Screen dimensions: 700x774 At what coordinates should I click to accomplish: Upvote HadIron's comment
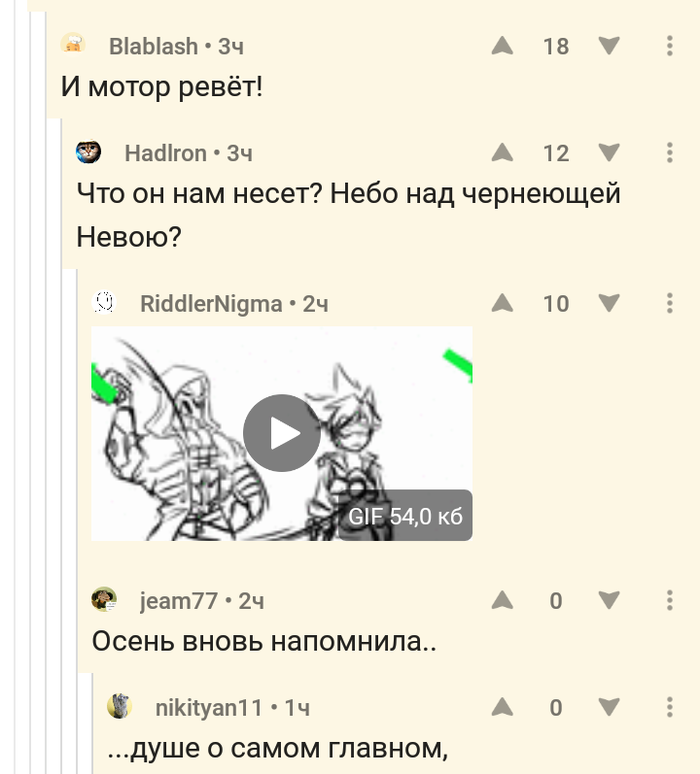point(502,153)
